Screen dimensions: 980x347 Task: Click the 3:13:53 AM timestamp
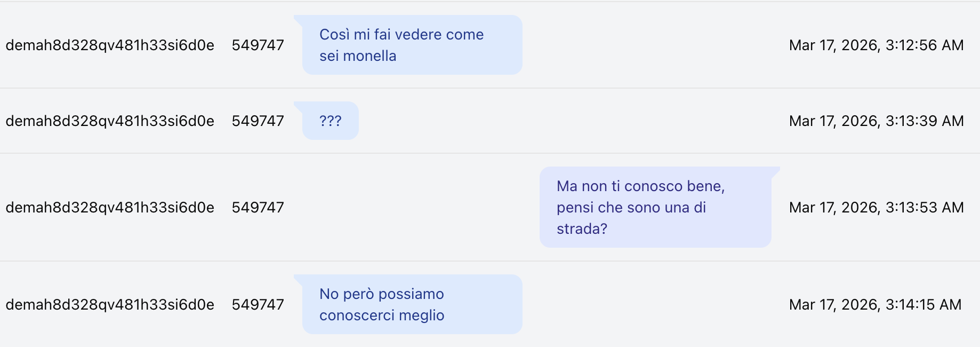tap(876, 208)
